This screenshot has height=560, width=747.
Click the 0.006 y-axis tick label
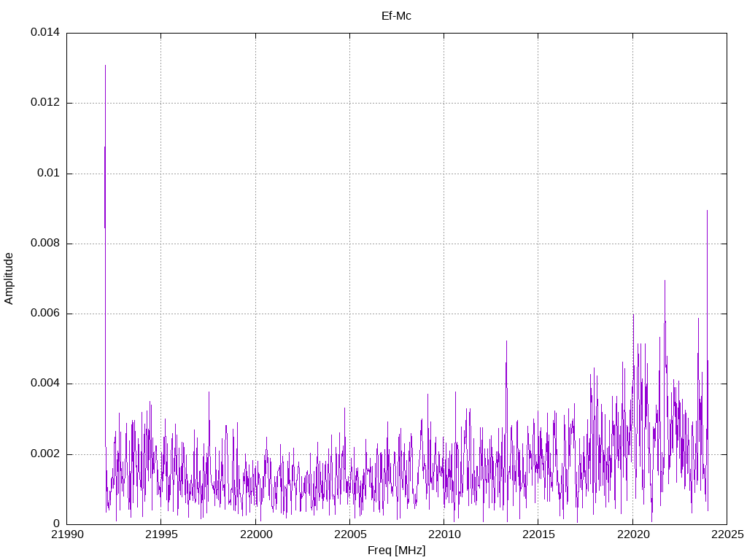pos(44,314)
